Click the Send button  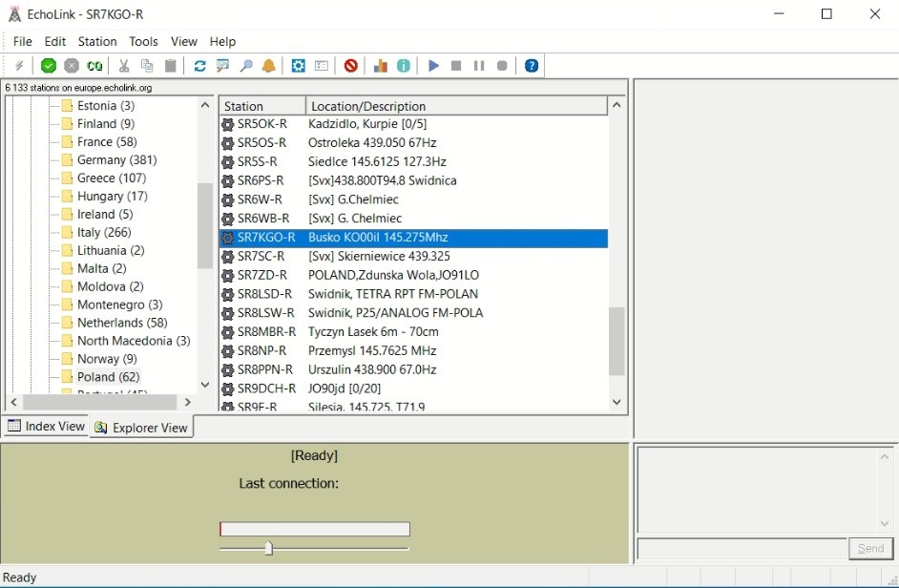coord(870,549)
